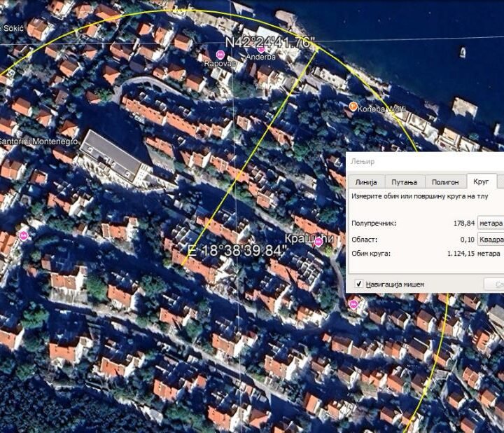504x433 pixels.
Task: Select the Круг tab
Action: coord(481,181)
